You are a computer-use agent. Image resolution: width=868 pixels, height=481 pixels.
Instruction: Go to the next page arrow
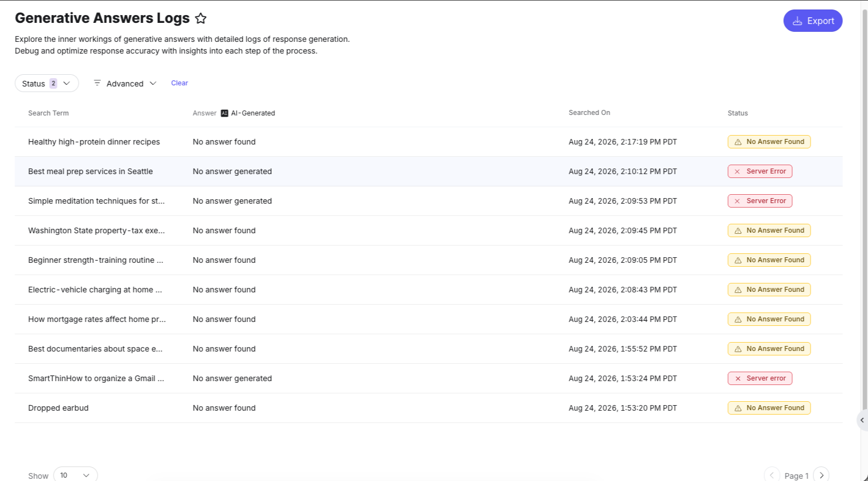pyautogui.click(x=821, y=475)
